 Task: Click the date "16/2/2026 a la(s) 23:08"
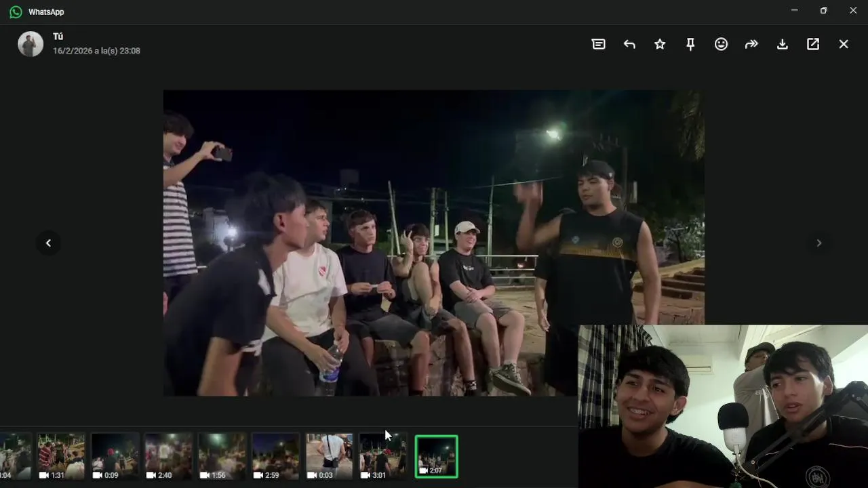[96, 51]
